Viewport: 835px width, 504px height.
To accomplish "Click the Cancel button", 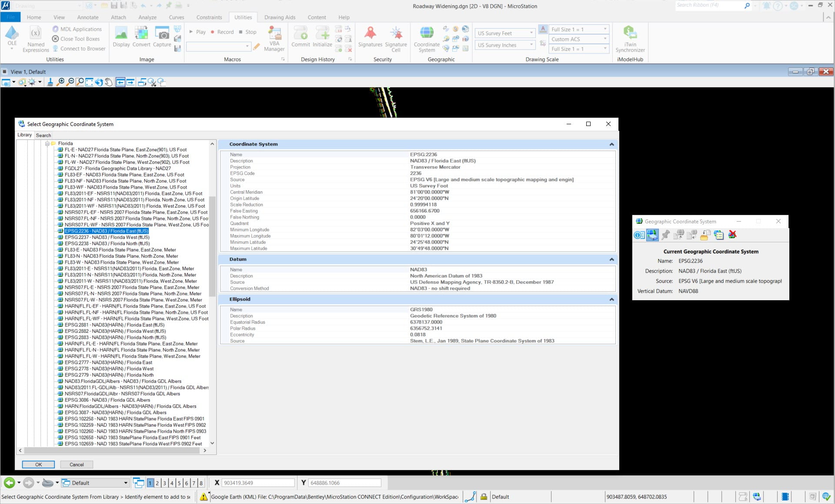I will 77,464.
